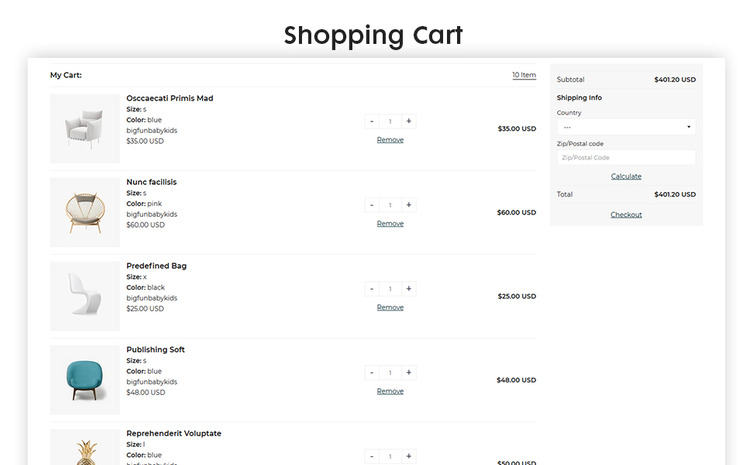This screenshot has width=748, height=465.
Task: Select the $48.00 USD line total
Action: [x=516, y=380]
